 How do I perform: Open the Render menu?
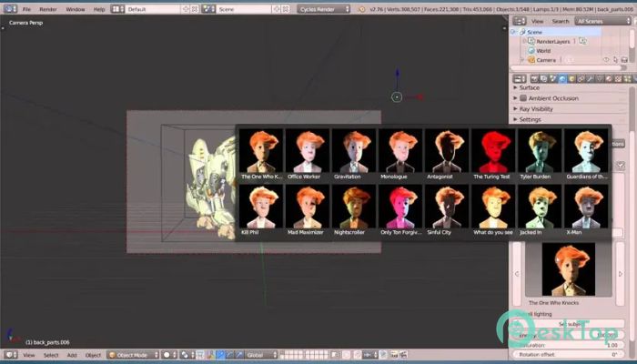tap(48, 9)
